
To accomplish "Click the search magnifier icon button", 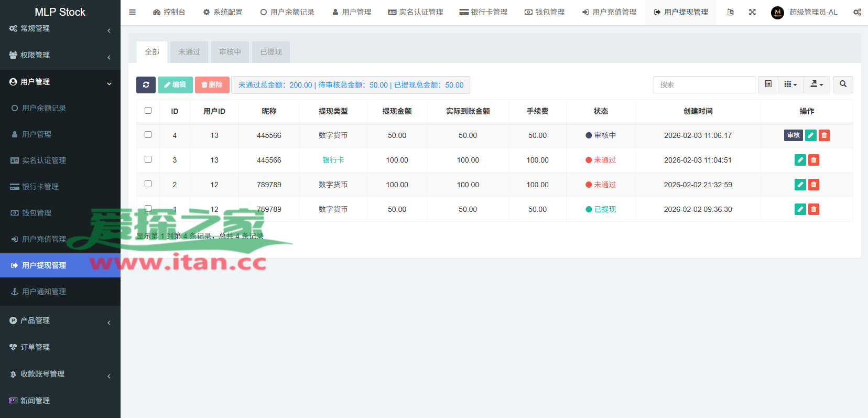I will click(843, 84).
